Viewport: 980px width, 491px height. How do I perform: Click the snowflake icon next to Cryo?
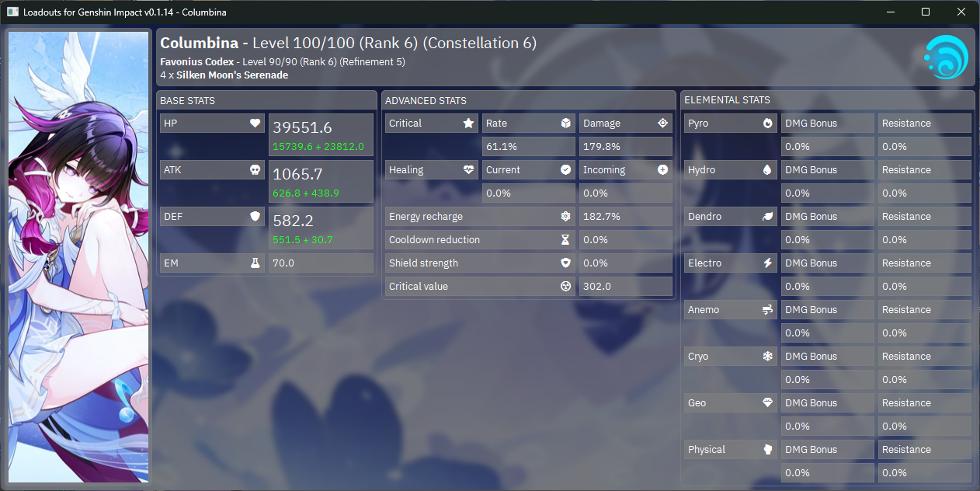(767, 357)
